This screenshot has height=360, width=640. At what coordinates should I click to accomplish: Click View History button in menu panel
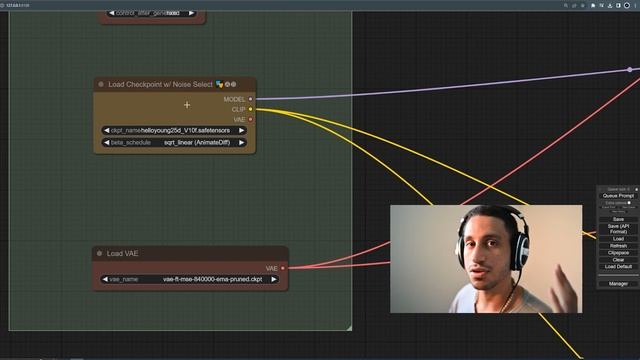(618, 212)
